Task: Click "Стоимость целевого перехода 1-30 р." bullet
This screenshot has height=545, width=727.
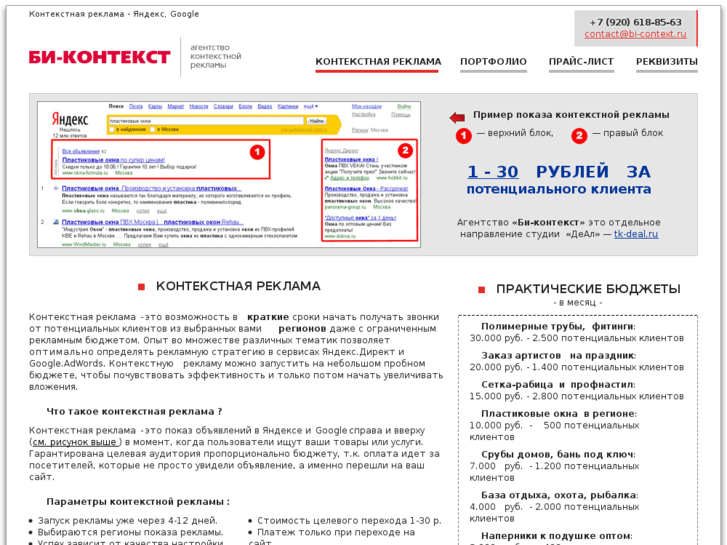Action: pos(349,520)
